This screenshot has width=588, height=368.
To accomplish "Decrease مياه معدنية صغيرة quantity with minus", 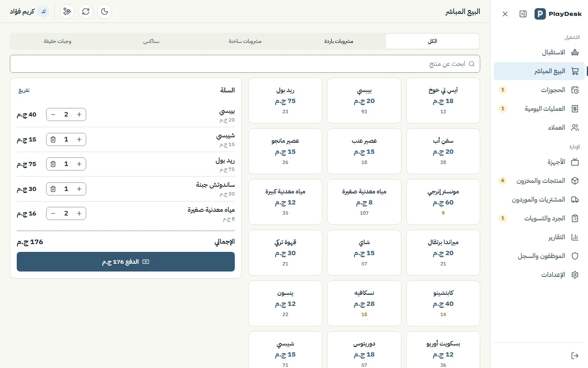I will (53, 213).
